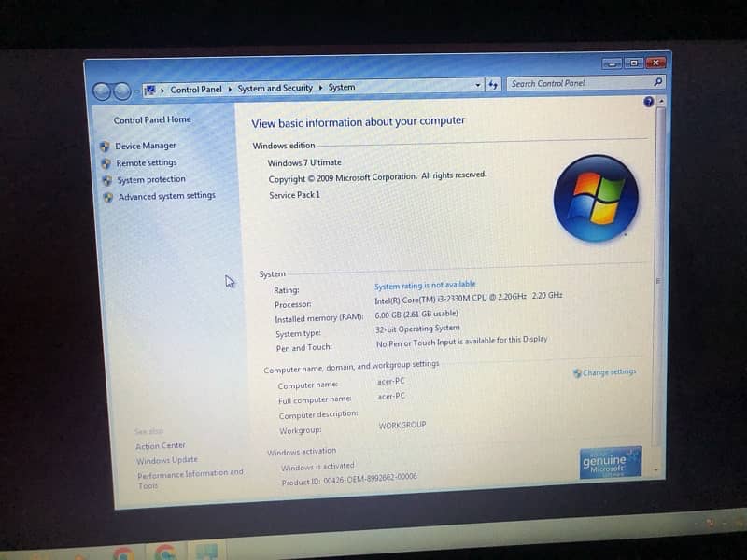Click the genuine Microsoft software badge
The height and width of the screenshot is (560, 747).
click(x=611, y=462)
